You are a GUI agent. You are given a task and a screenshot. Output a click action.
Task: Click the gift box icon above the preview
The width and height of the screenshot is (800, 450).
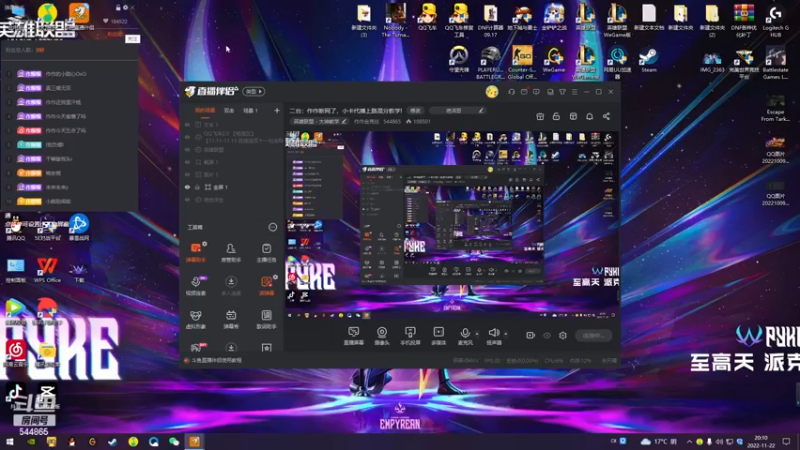[x=540, y=116]
